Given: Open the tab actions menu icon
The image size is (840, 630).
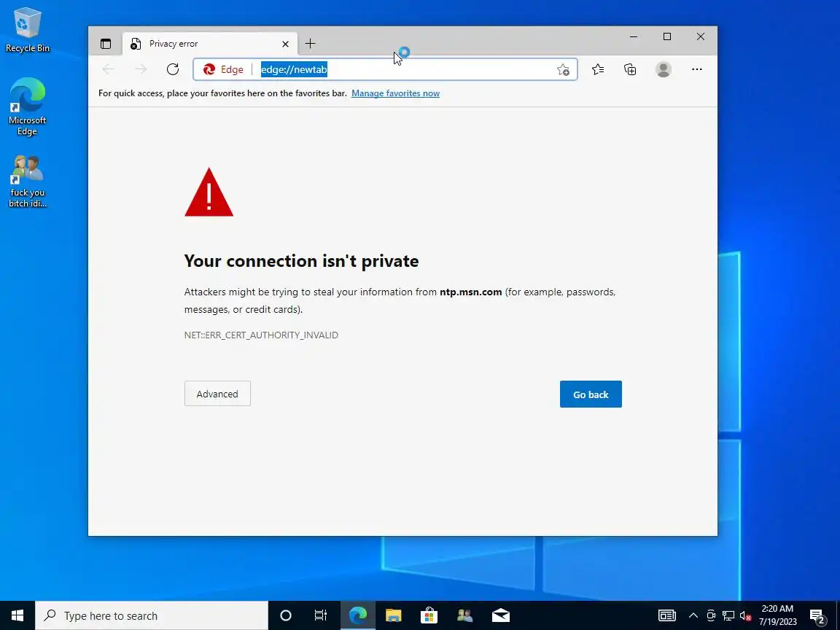Looking at the screenshot, I should coord(106,44).
